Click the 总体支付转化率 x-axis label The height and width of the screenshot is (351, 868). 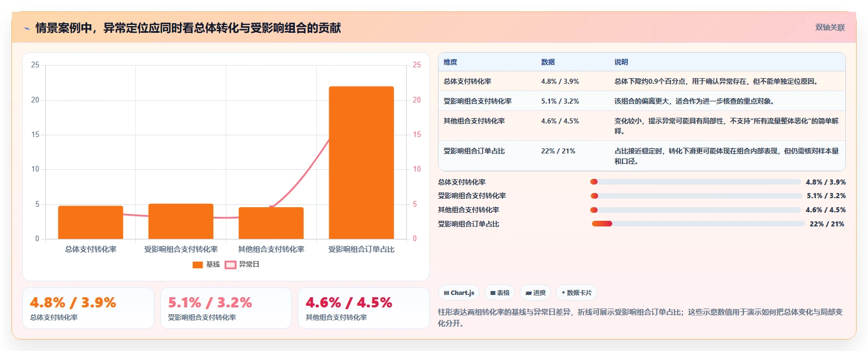click(x=91, y=249)
